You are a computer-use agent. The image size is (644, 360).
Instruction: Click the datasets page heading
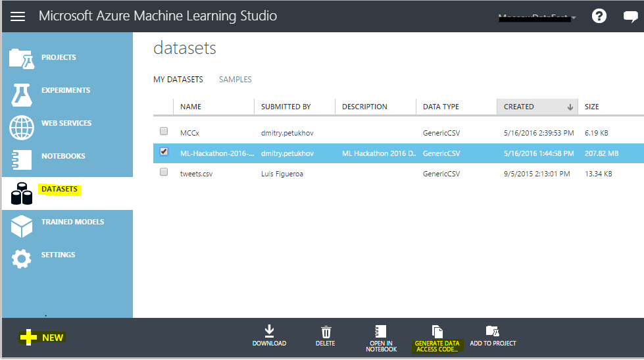coord(185,48)
